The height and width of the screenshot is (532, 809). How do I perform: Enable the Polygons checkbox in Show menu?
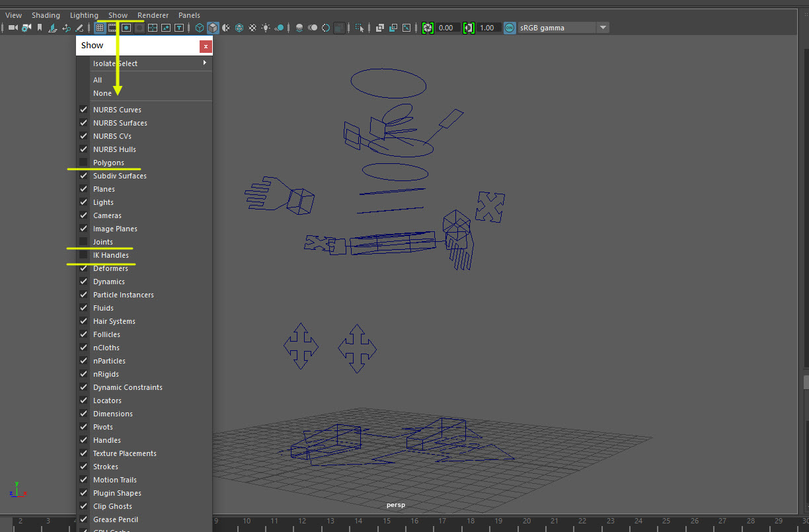tap(83, 163)
